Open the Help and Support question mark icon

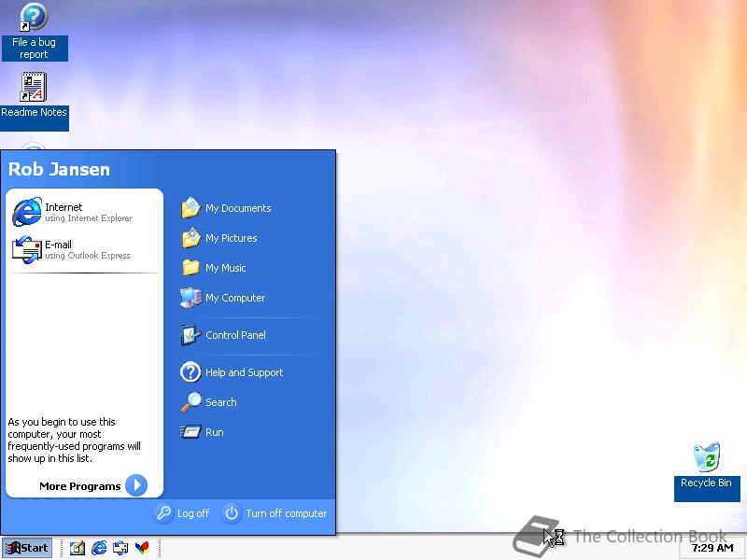tap(191, 371)
